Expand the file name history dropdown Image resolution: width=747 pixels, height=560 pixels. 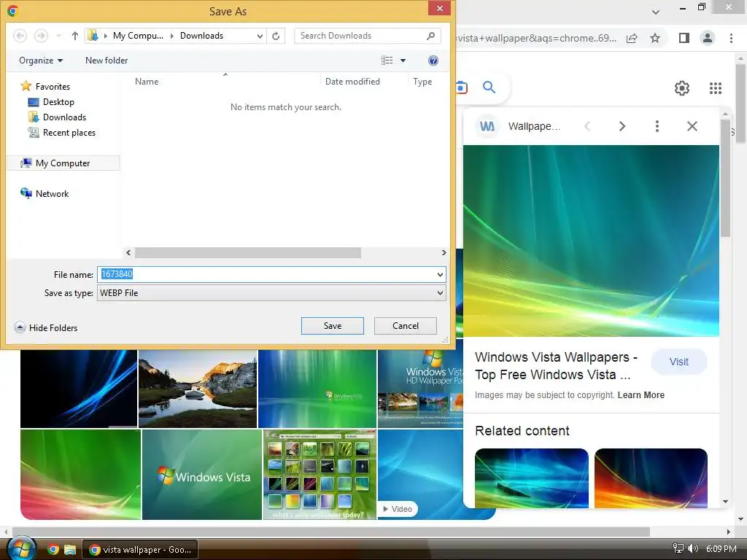click(x=440, y=275)
